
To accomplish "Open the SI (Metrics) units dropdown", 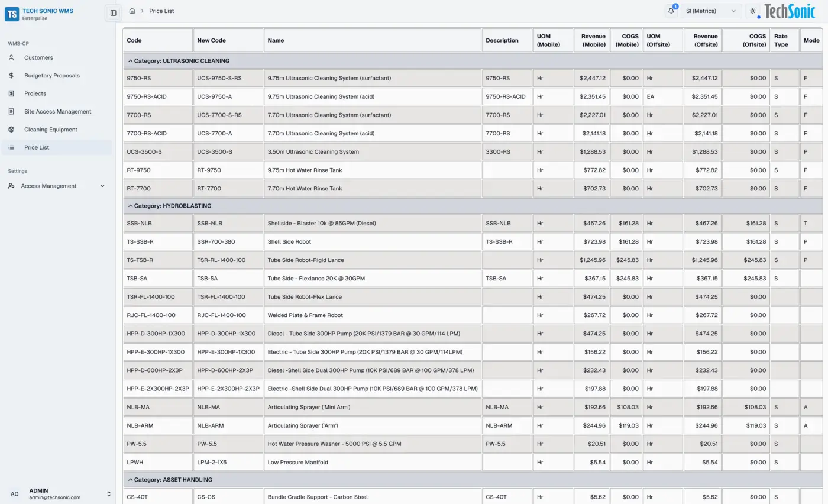I will point(711,11).
